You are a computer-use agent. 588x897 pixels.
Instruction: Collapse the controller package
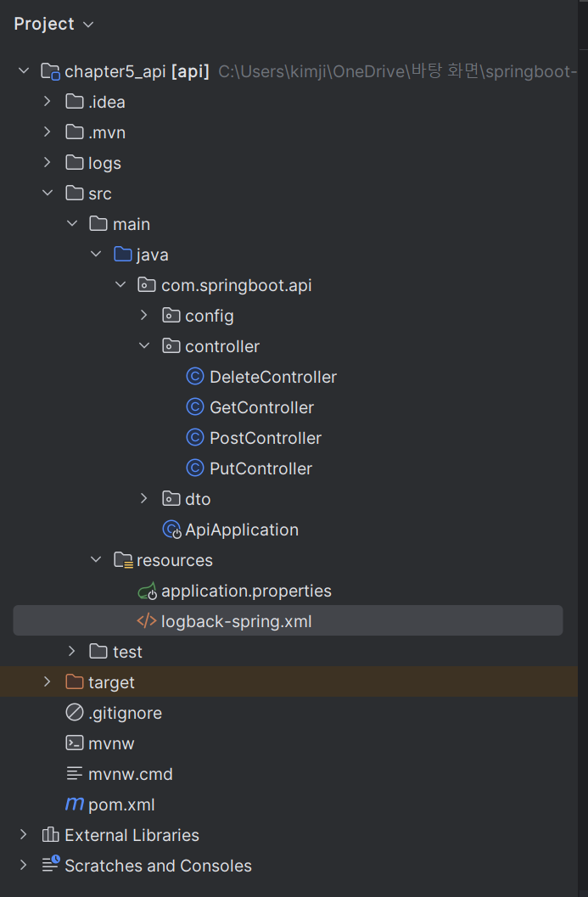click(144, 346)
